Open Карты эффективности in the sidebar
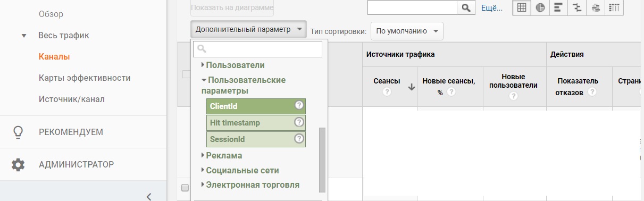The image size is (644, 201). pyautogui.click(x=85, y=78)
